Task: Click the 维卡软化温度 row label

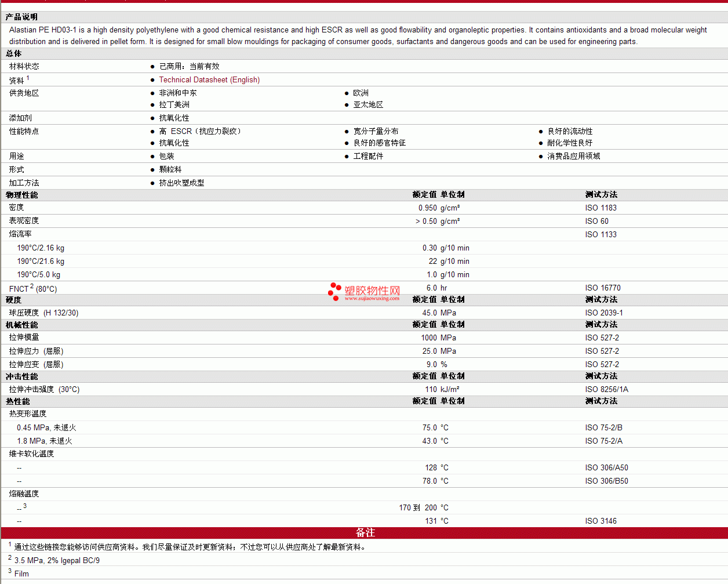Action: (x=32, y=454)
